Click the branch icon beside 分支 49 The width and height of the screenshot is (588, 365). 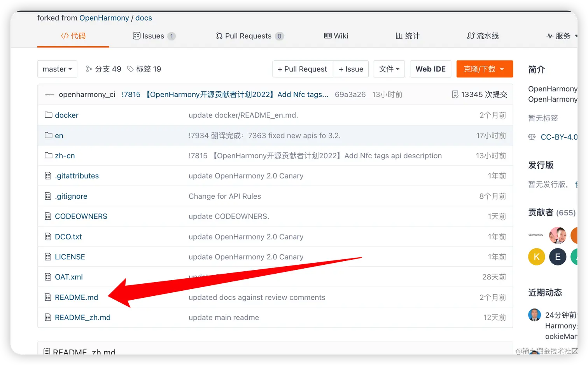pyautogui.click(x=89, y=69)
